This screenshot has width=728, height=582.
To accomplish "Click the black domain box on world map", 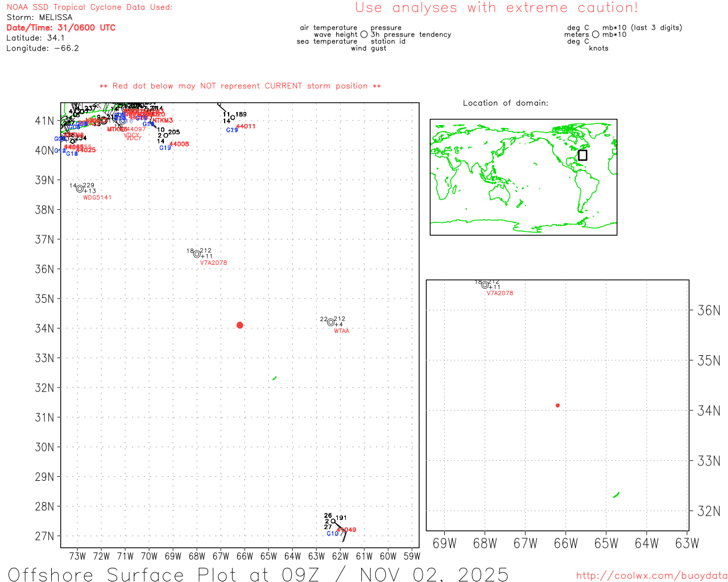I will pyautogui.click(x=582, y=155).
